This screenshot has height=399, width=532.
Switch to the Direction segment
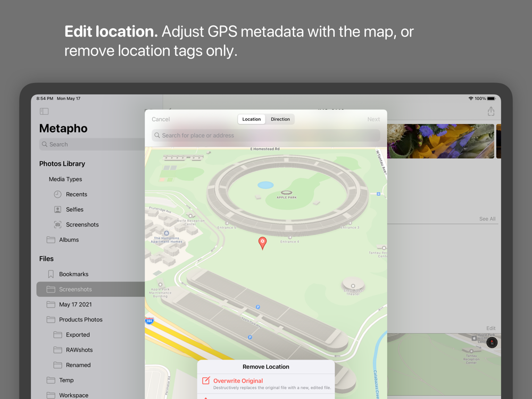coord(280,119)
